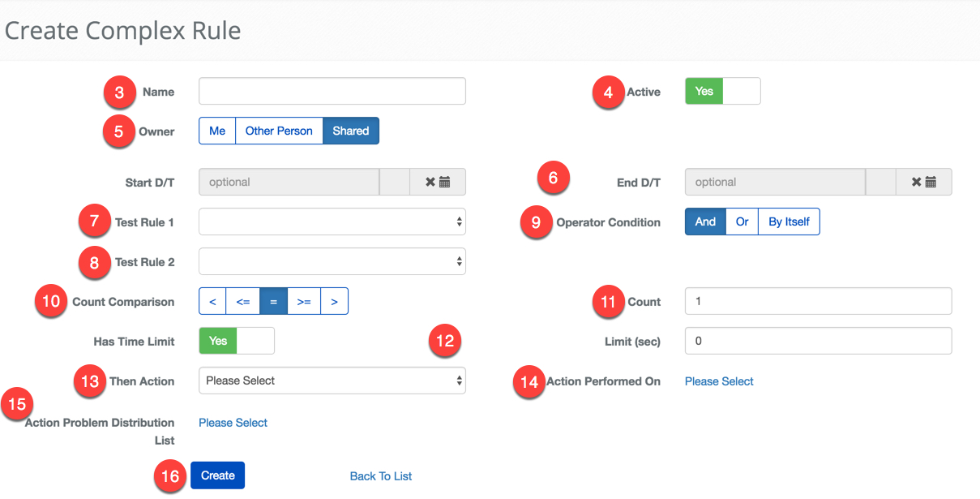Screen dimensions: 980x499
Task: Open the Start D/T calendar picker
Action: click(x=445, y=183)
